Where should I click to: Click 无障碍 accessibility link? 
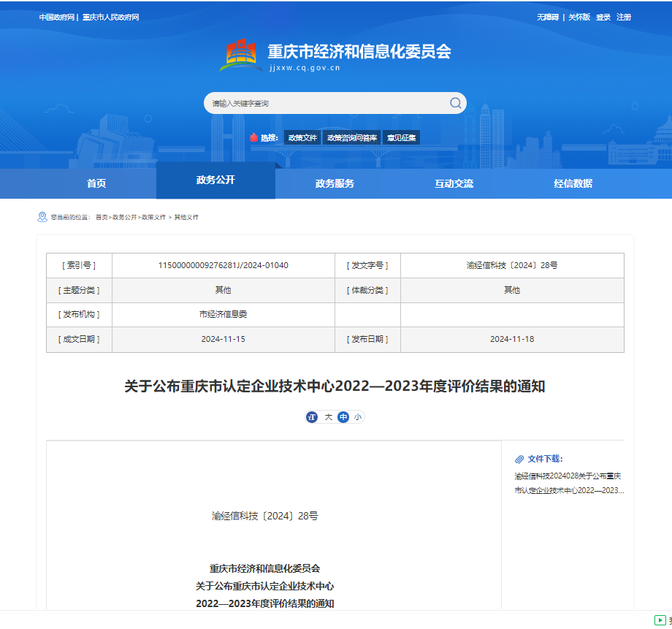click(548, 17)
